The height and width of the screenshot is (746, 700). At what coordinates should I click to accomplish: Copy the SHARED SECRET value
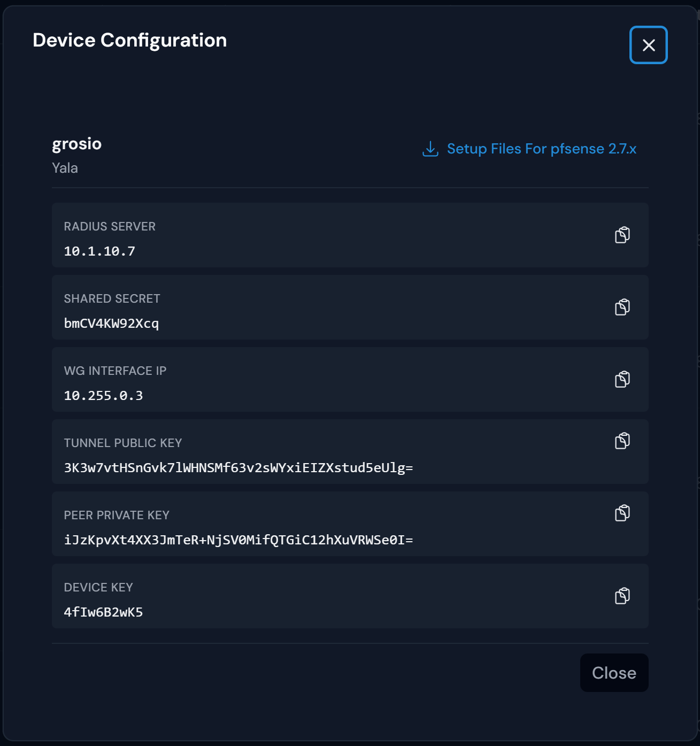(x=623, y=307)
